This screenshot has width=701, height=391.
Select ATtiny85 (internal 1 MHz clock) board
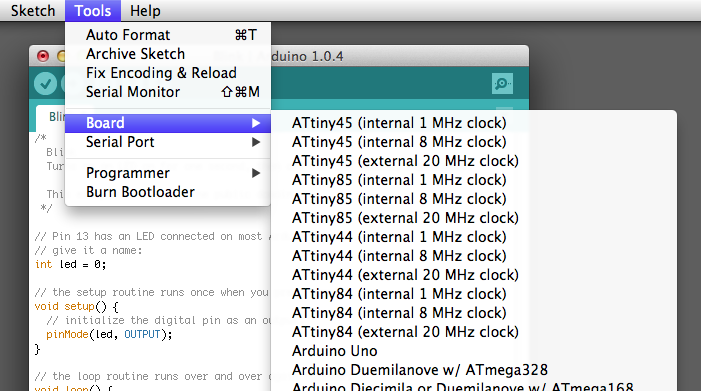474,180
